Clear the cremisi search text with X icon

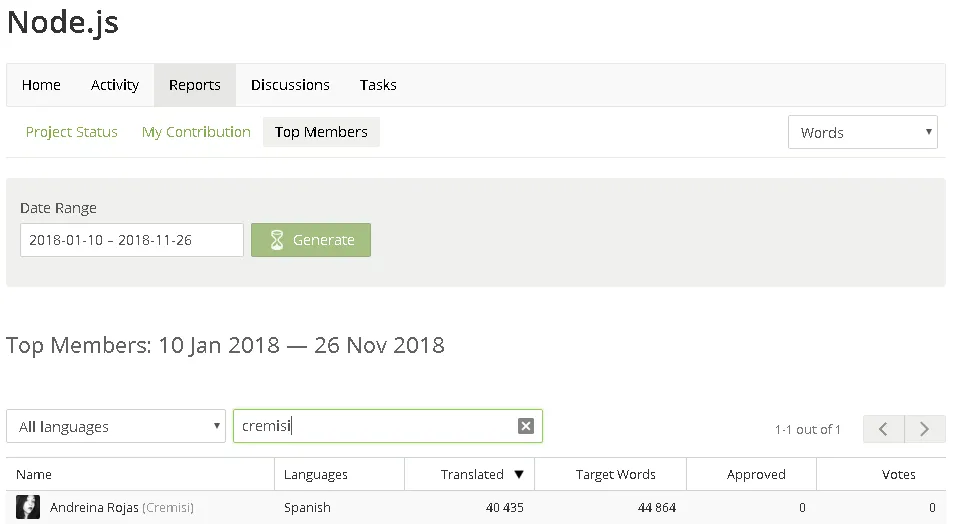[526, 426]
